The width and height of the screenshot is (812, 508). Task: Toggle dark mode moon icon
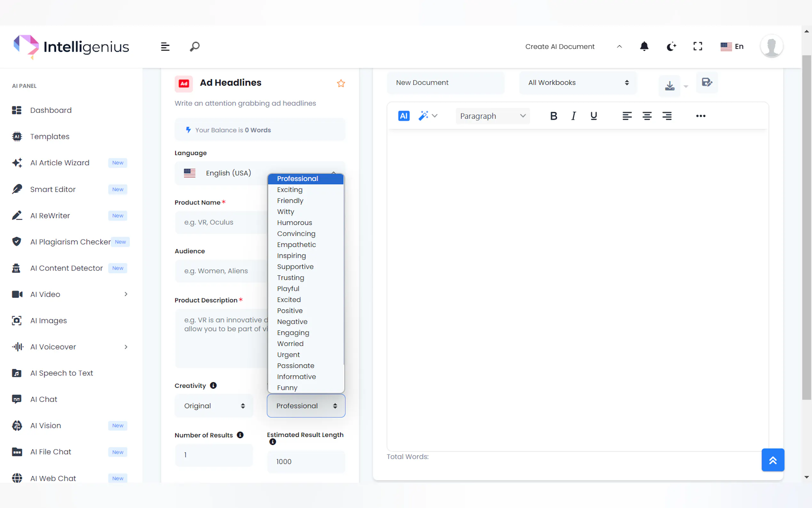click(x=671, y=46)
